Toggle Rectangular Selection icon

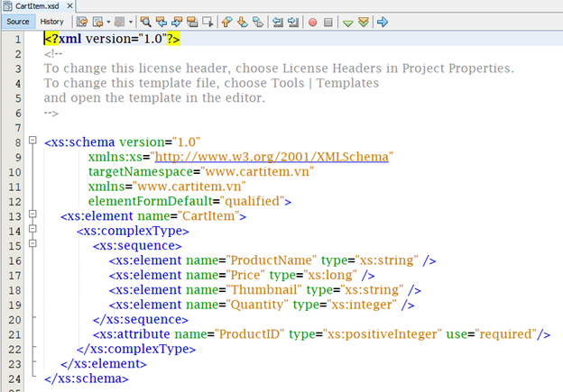pos(208,22)
